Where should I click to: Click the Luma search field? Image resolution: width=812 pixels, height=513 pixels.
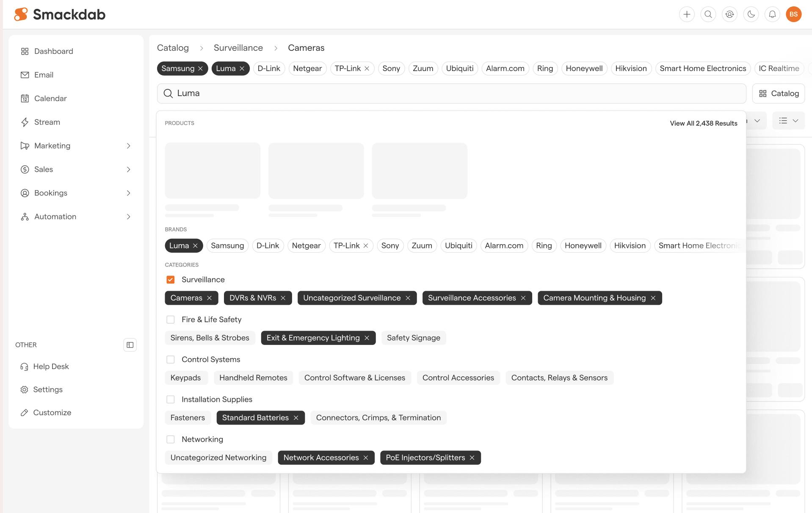click(451, 94)
